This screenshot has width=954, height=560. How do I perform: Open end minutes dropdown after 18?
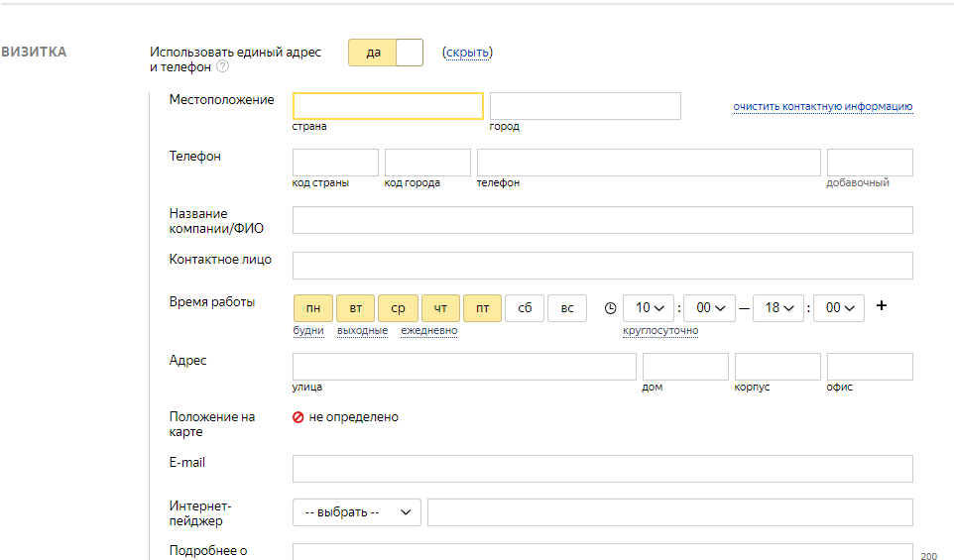click(x=839, y=308)
